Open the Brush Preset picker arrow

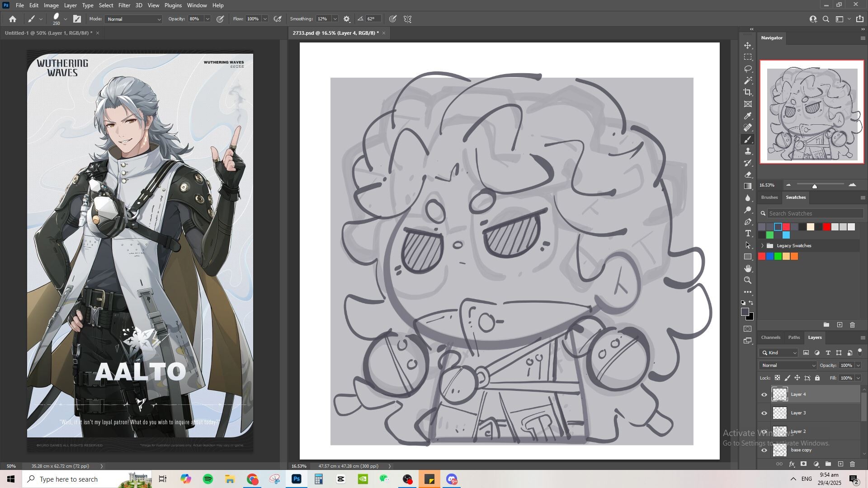click(x=66, y=19)
